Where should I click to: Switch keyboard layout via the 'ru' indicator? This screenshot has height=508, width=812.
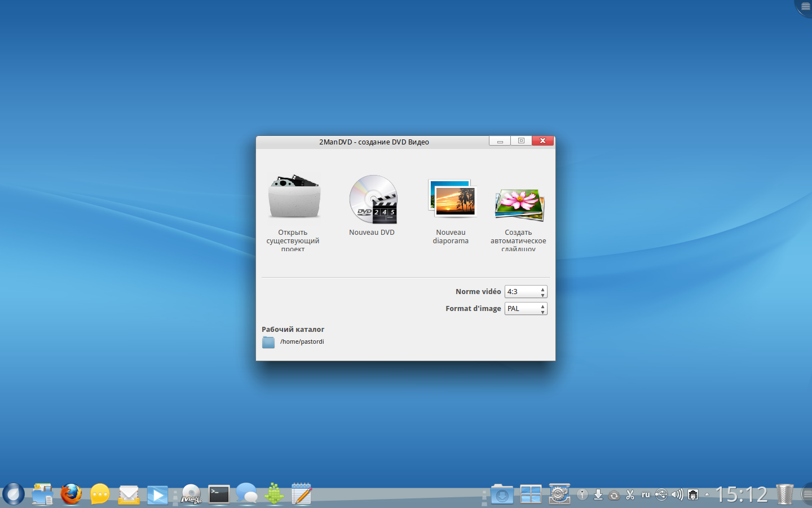coord(646,495)
